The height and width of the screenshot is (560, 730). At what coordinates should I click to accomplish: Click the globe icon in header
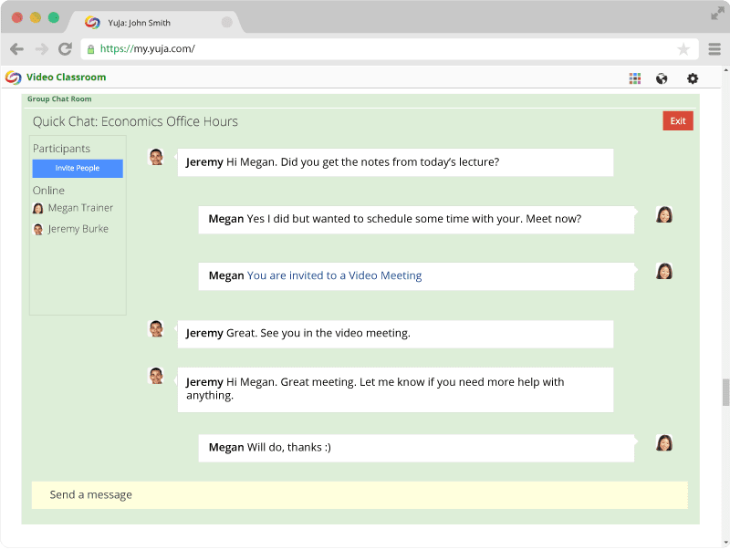tap(661, 78)
